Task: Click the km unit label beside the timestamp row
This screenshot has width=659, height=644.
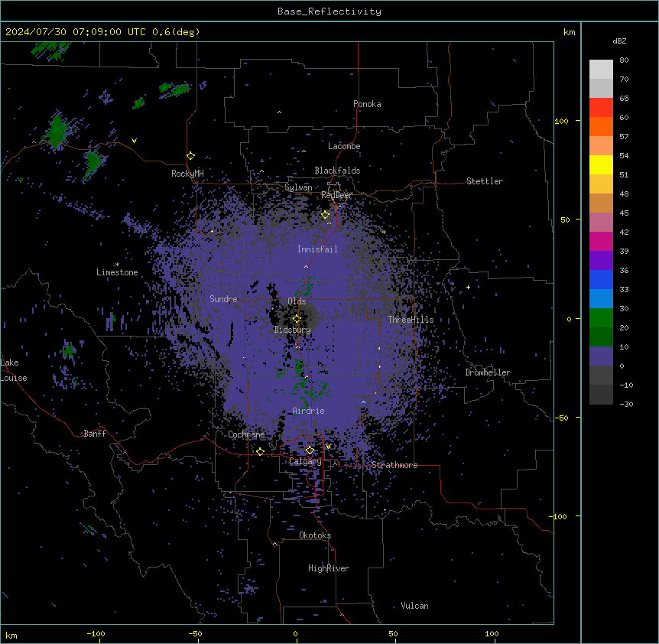Action: pyautogui.click(x=569, y=32)
